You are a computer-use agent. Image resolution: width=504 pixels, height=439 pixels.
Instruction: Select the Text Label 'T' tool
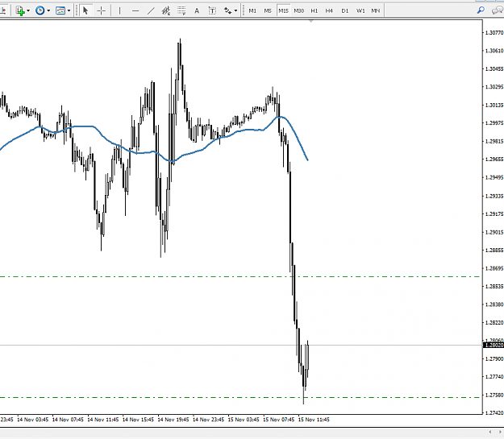coord(212,10)
